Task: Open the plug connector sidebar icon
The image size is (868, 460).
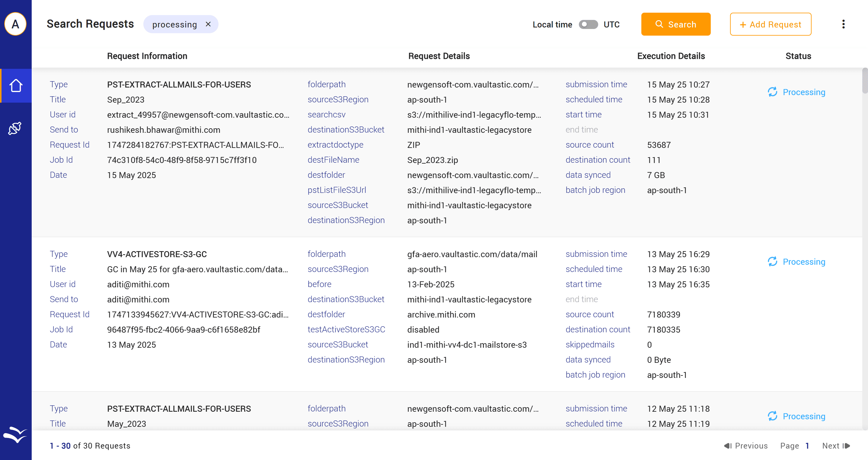Action: click(15, 128)
